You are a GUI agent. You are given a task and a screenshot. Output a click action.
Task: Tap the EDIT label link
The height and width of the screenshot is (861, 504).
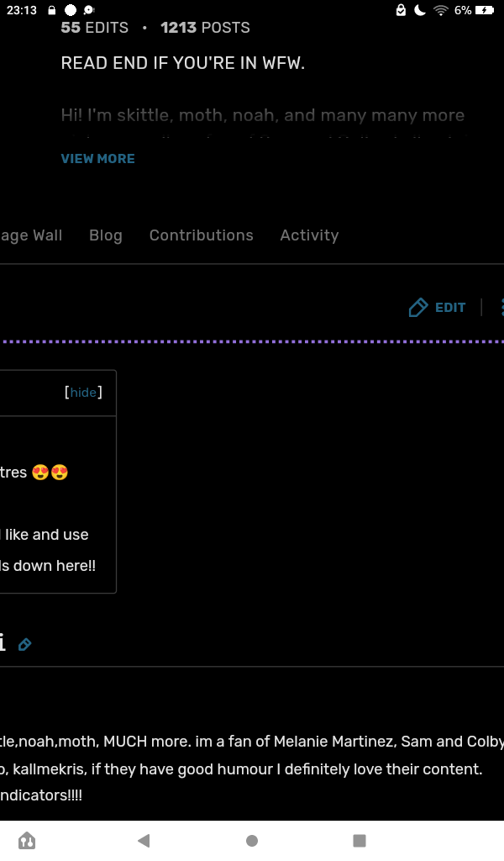pyautogui.click(x=450, y=308)
